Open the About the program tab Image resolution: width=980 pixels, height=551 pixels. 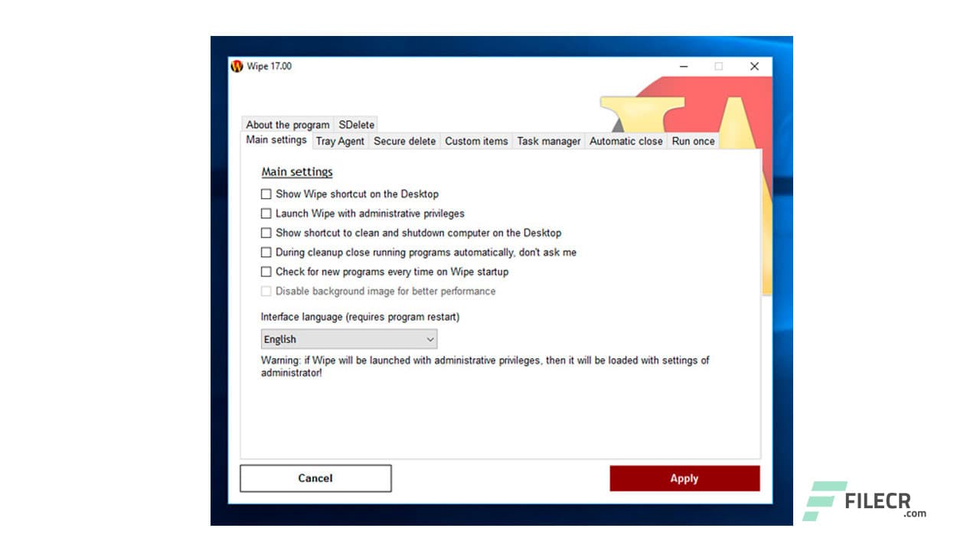pyautogui.click(x=287, y=124)
